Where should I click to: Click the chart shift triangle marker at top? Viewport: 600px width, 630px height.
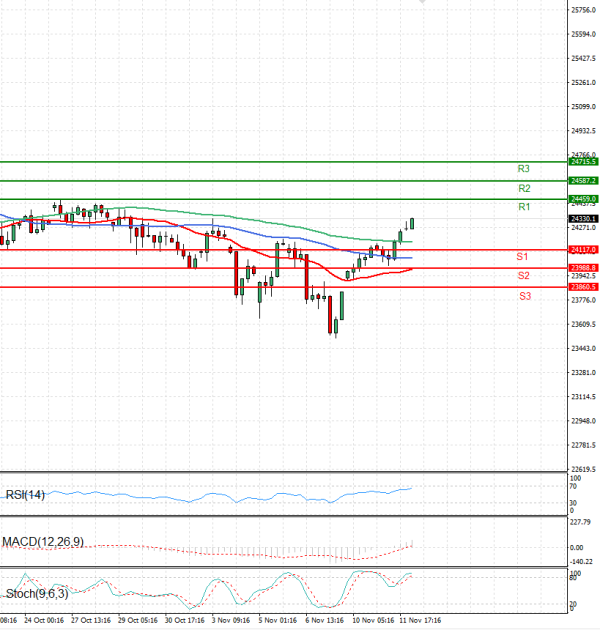coord(421,3)
